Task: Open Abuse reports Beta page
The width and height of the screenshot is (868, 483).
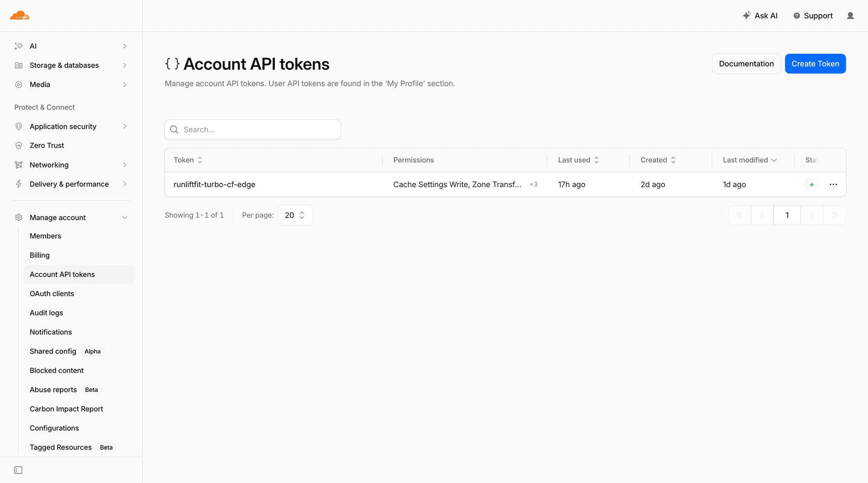Action: (x=79, y=390)
